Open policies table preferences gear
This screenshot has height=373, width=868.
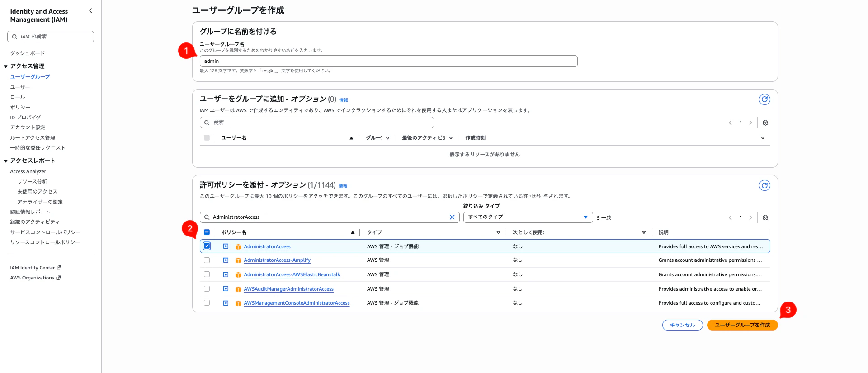(x=765, y=218)
